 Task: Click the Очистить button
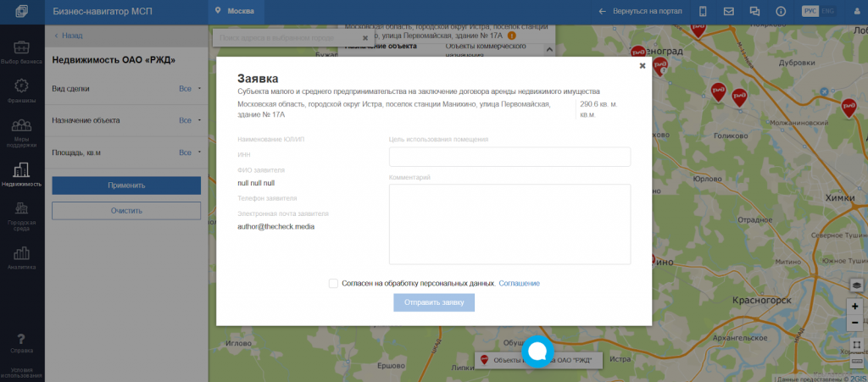(x=126, y=211)
